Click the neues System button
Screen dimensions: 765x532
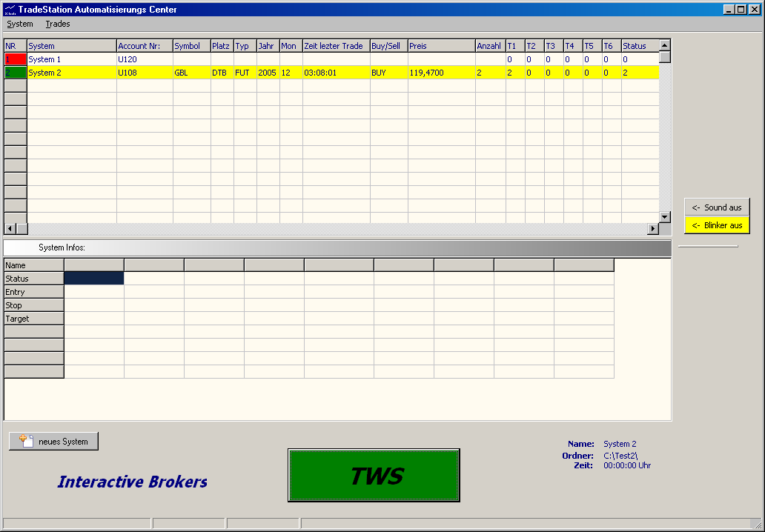pyautogui.click(x=53, y=442)
